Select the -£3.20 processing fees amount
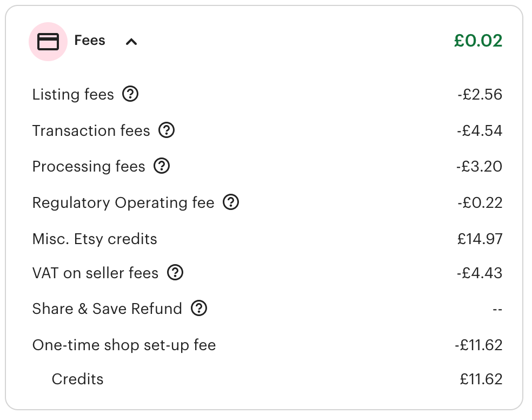 [479, 166]
